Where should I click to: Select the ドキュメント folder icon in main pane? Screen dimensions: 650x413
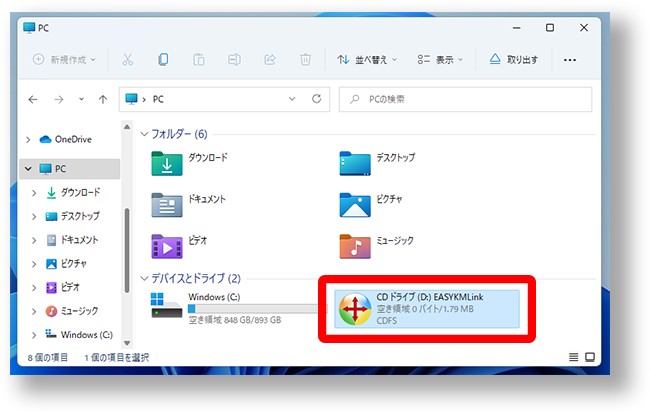(x=167, y=205)
